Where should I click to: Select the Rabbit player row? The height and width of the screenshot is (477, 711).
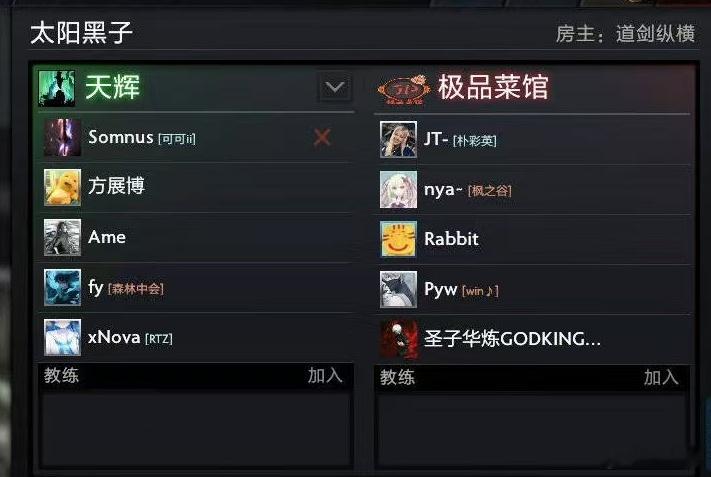coord(532,239)
